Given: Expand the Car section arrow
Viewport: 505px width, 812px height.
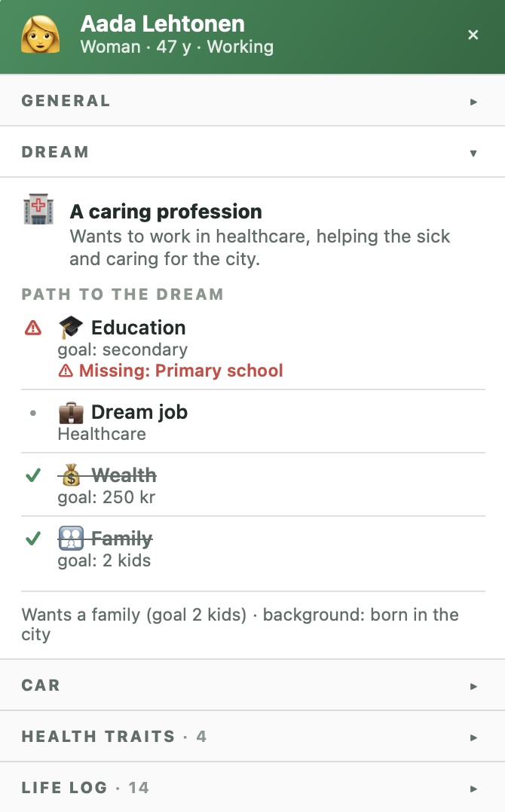Looking at the screenshot, I should (x=473, y=686).
